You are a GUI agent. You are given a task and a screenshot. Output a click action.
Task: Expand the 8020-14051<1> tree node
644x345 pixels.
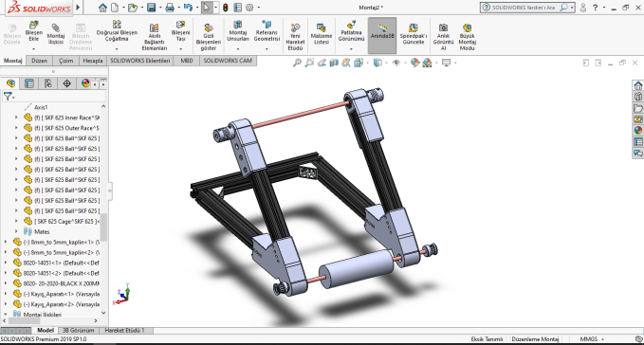[6, 263]
